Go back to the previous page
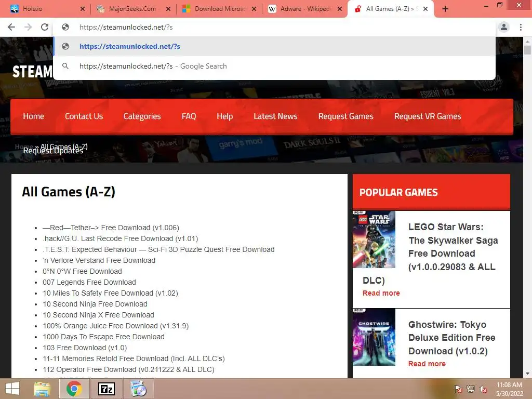 [11, 27]
